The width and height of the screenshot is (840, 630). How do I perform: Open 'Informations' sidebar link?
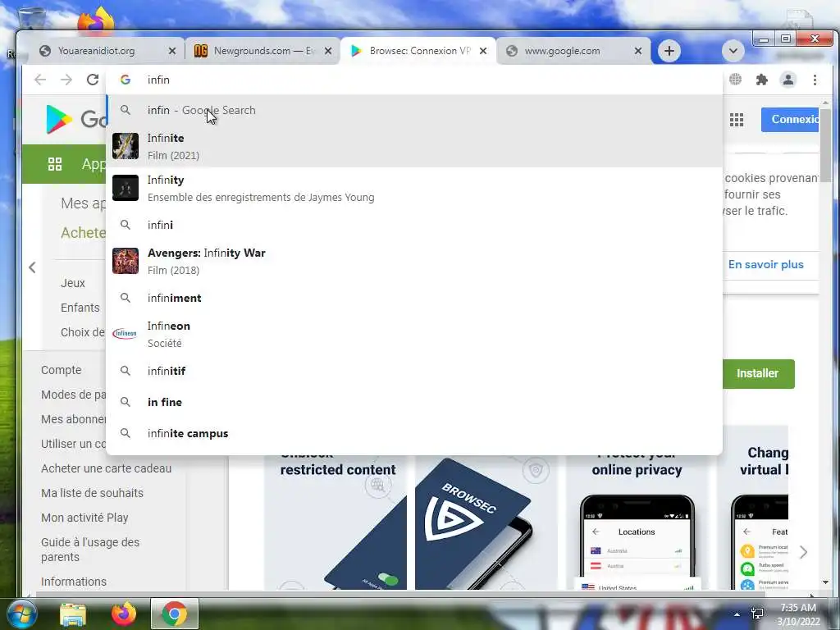[74, 582]
